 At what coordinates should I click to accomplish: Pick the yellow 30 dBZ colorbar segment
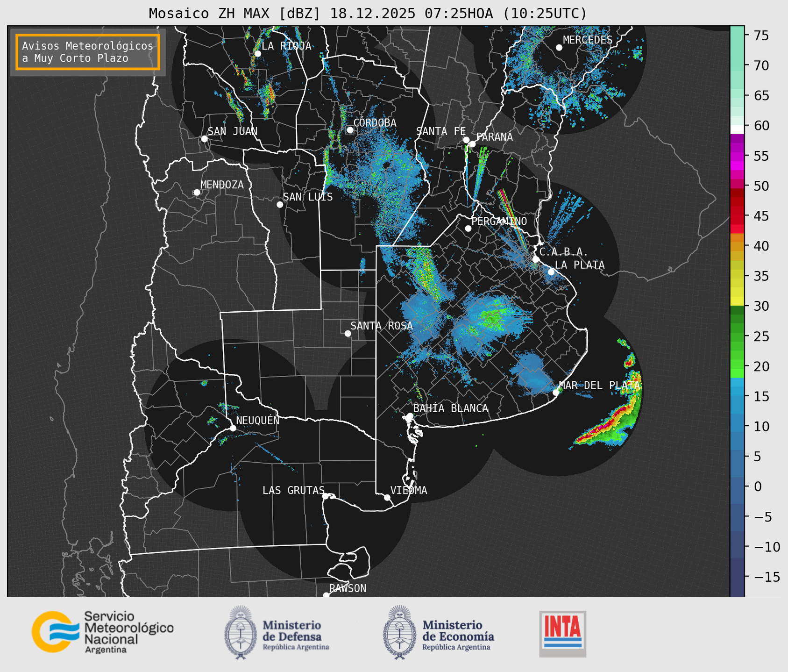737,301
